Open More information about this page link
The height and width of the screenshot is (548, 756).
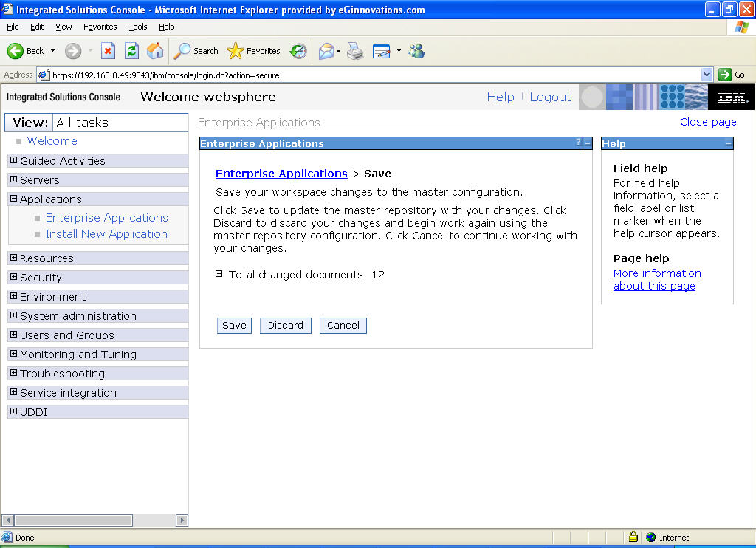click(656, 279)
